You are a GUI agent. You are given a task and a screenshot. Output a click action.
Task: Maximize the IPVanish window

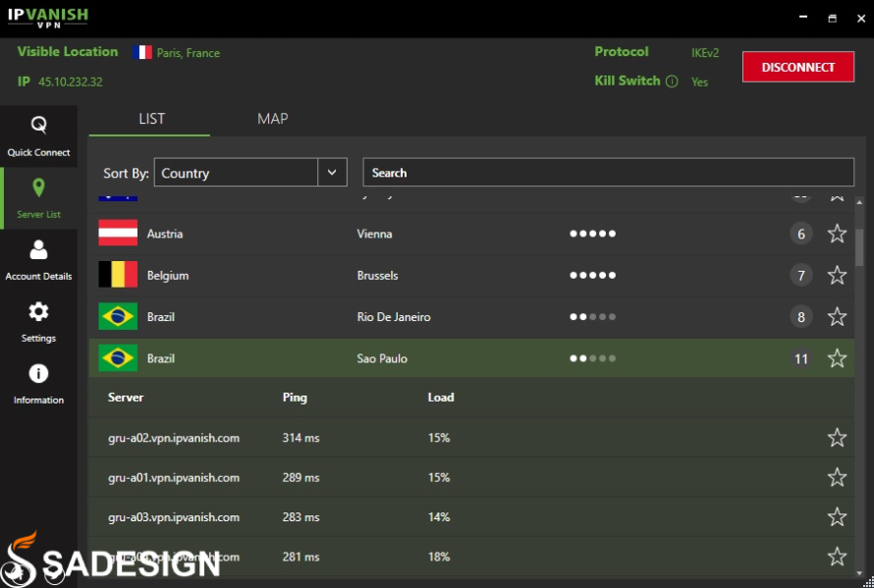point(832,19)
